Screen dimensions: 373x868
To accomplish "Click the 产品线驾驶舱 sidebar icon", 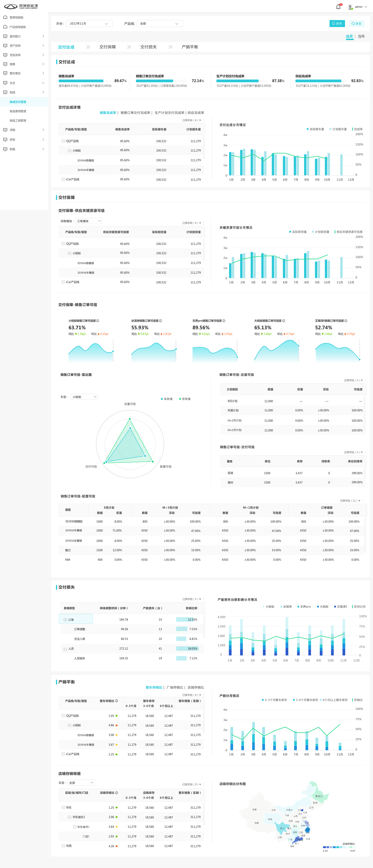I will click(x=5, y=27).
